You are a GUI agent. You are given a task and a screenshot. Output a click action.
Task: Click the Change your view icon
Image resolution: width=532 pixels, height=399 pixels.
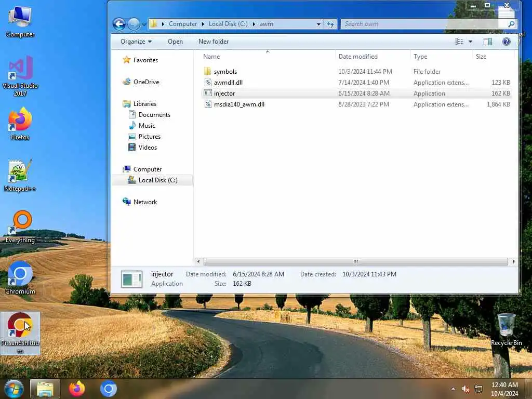(x=459, y=42)
